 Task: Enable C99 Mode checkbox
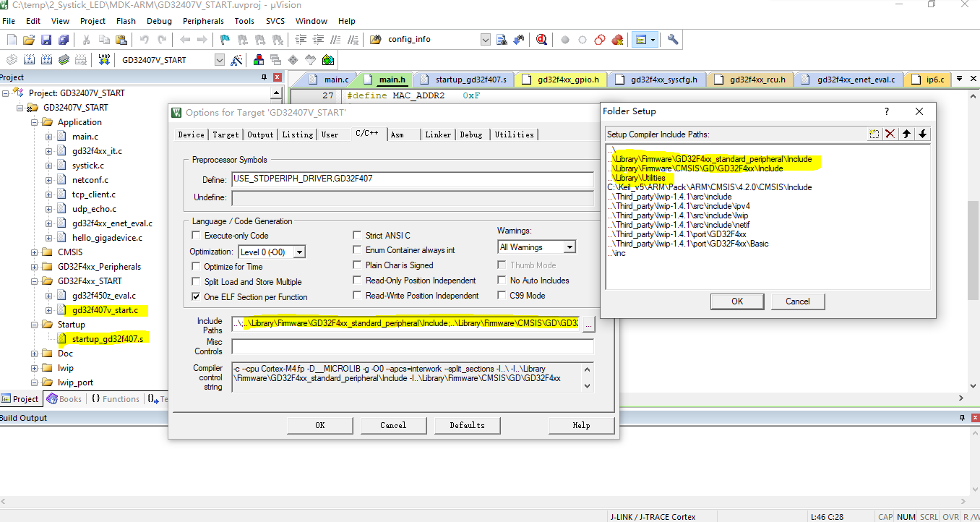click(502, 296)
